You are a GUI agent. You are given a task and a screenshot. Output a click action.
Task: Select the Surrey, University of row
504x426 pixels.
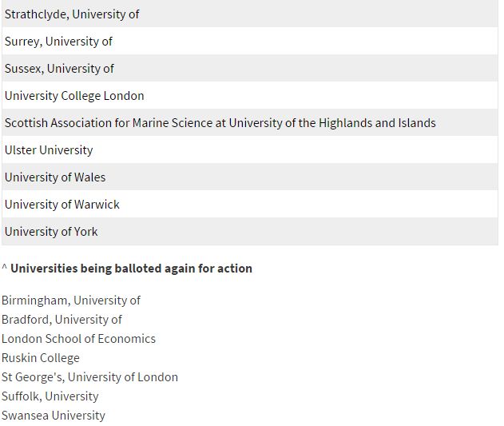[250, 41]
